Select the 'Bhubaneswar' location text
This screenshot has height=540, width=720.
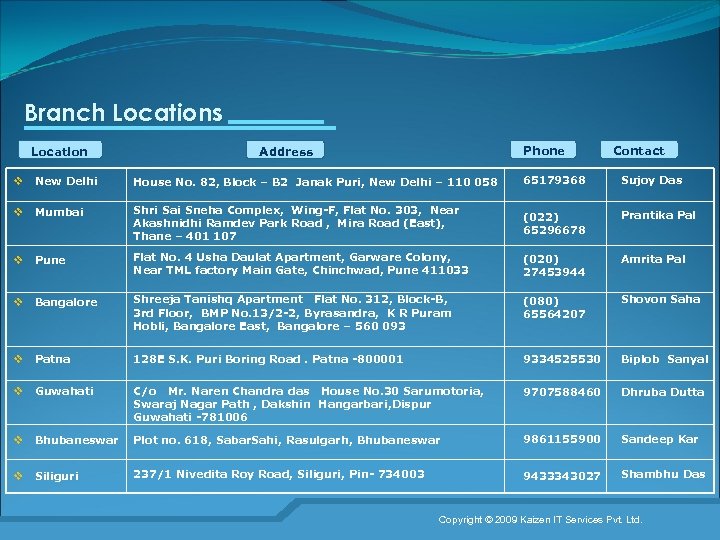[x=76, y=440]
